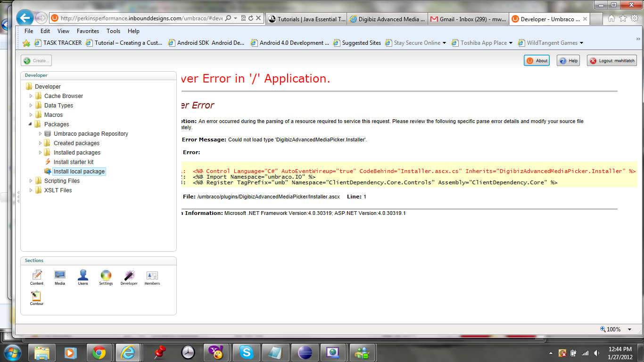
Task: Open the IE Tools gear icon
Action: click(x=634, y=18)
